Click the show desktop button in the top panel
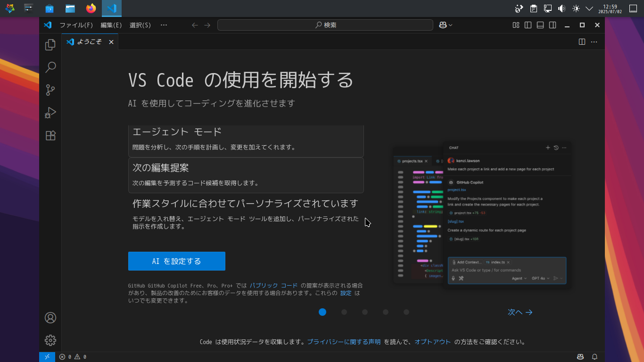This screenshot has height=362, width=644. click(633, 8)
